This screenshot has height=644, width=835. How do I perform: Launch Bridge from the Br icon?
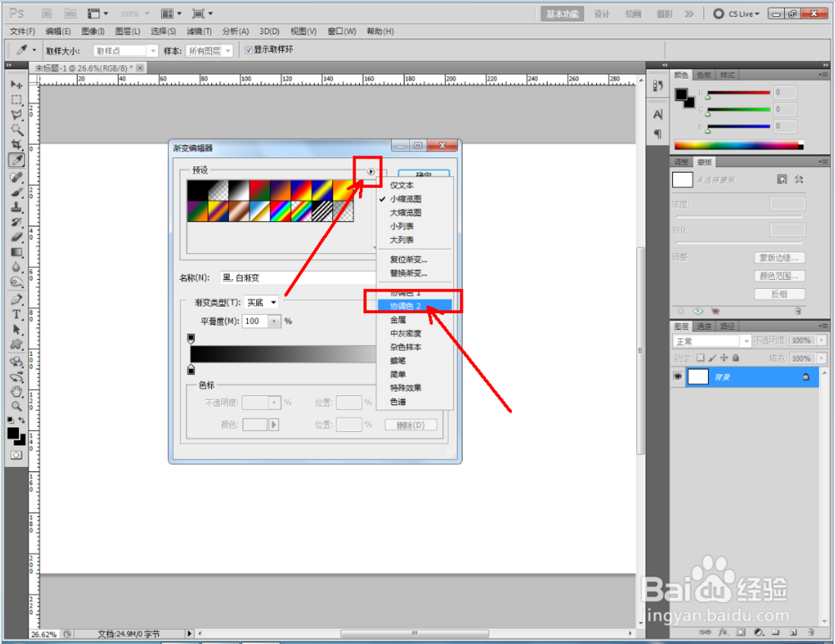[x=47, y=13]
